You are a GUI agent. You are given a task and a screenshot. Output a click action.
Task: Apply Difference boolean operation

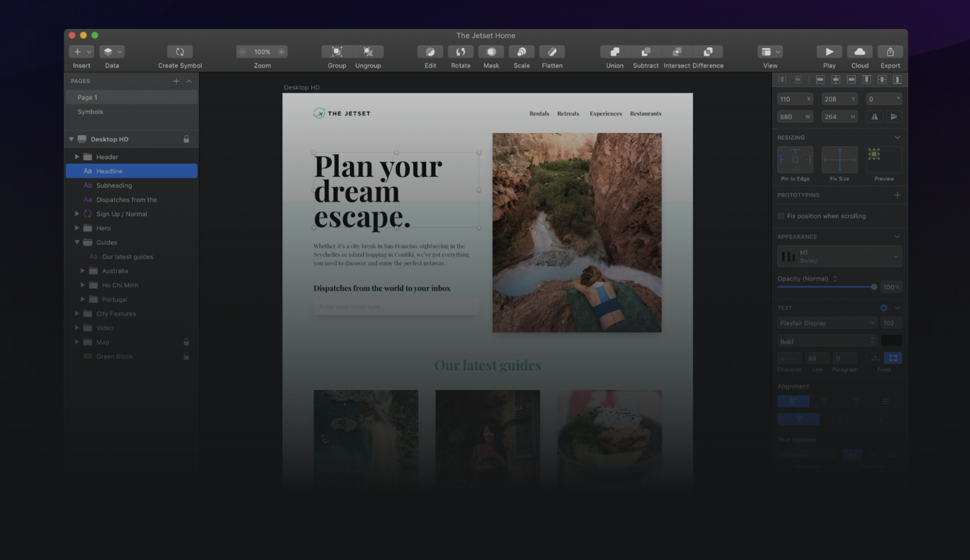pyautogui.click(x=708, y=52)
